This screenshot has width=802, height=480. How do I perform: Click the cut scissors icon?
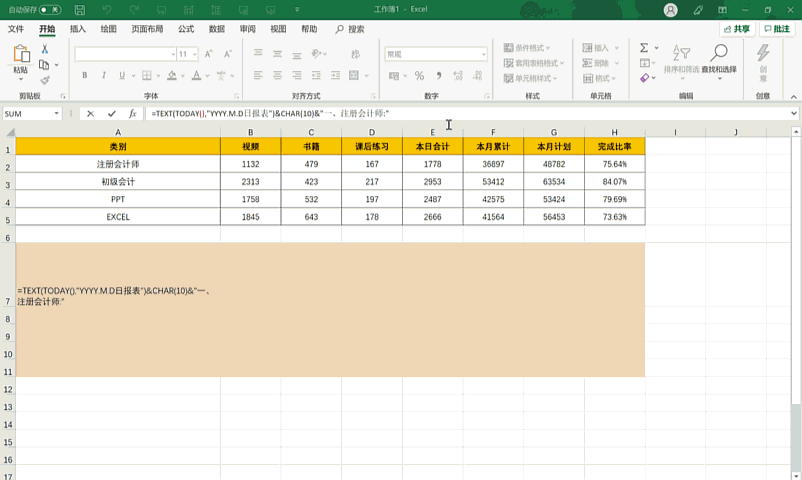[x=44, y=49]
